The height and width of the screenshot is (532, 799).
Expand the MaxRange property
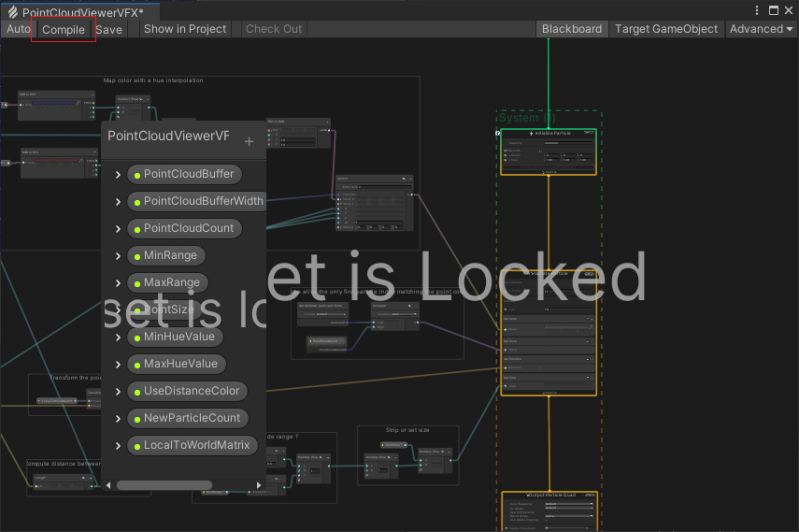[118, 283]
